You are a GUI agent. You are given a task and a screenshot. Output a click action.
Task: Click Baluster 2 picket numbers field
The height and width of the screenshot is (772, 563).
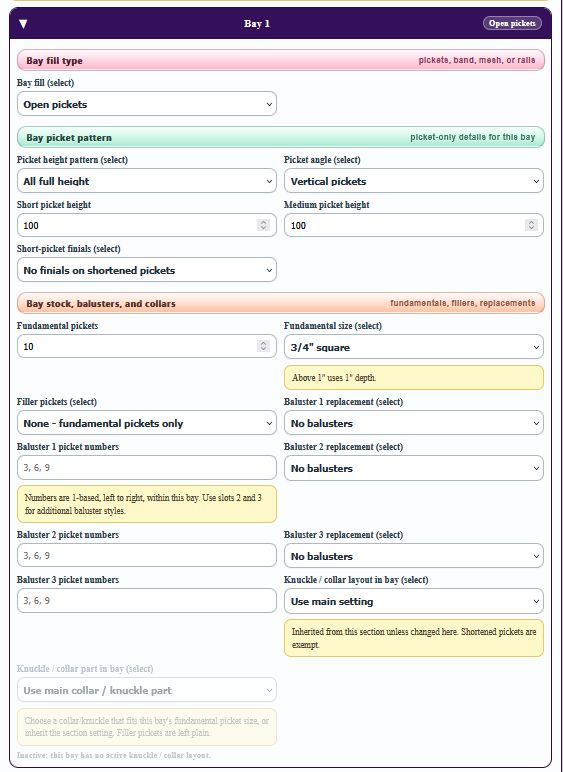(x=147, y=555)
